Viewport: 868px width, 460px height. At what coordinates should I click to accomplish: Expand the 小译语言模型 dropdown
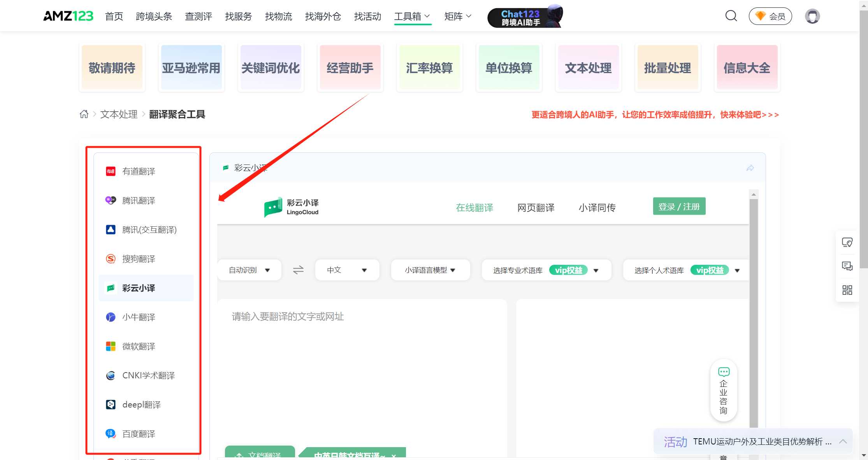coord(430,270)
